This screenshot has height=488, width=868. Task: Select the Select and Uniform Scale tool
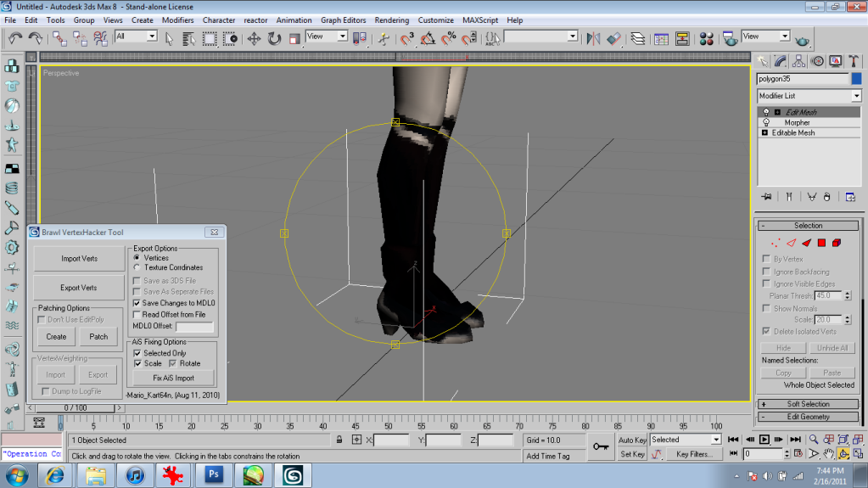click(x=294, y=38)
